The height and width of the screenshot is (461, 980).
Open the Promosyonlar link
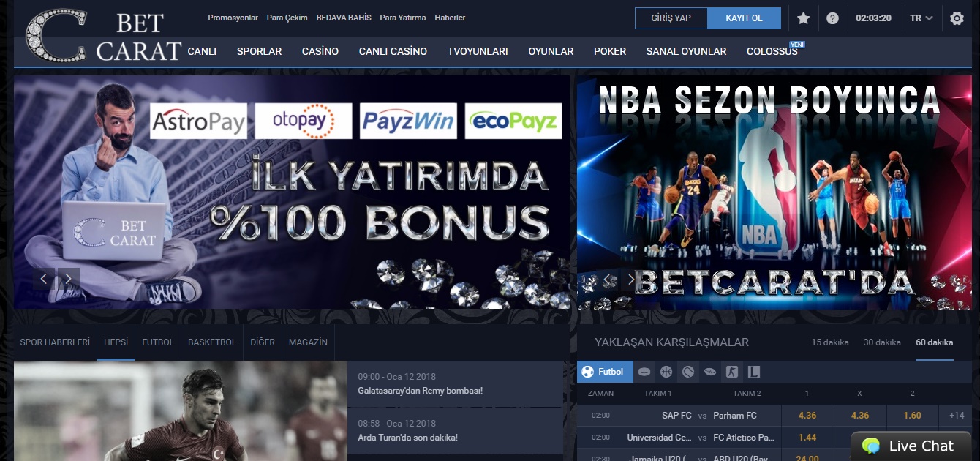233,18
